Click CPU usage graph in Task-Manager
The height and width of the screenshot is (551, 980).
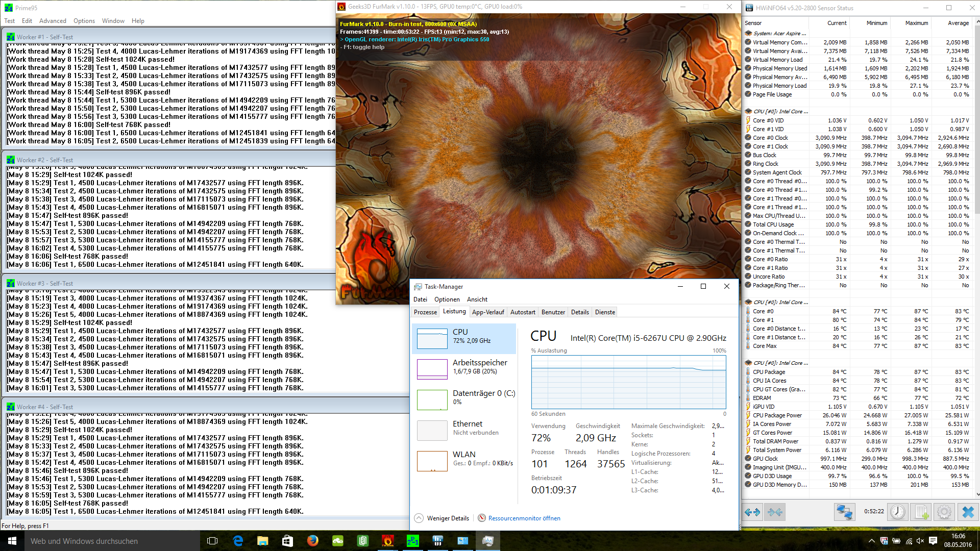(x=628, y=382)
